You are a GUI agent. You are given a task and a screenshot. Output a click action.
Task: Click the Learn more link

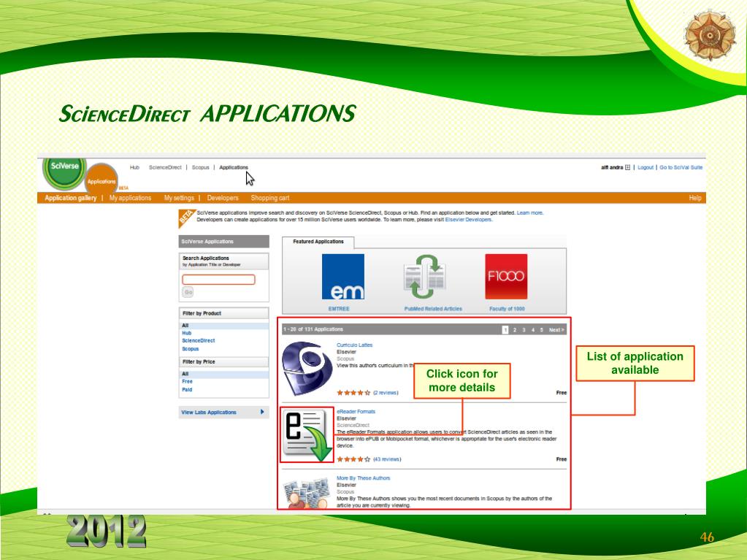(529, 213)
